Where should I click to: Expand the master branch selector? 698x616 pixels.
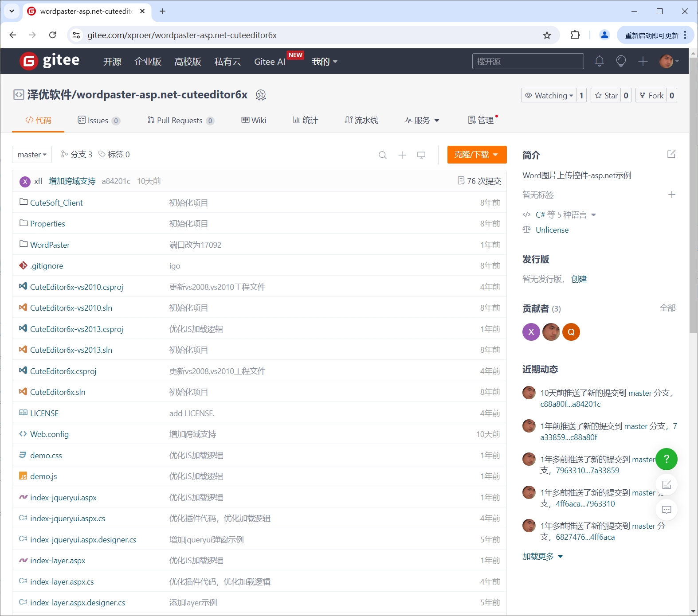(x=32, y=155)
